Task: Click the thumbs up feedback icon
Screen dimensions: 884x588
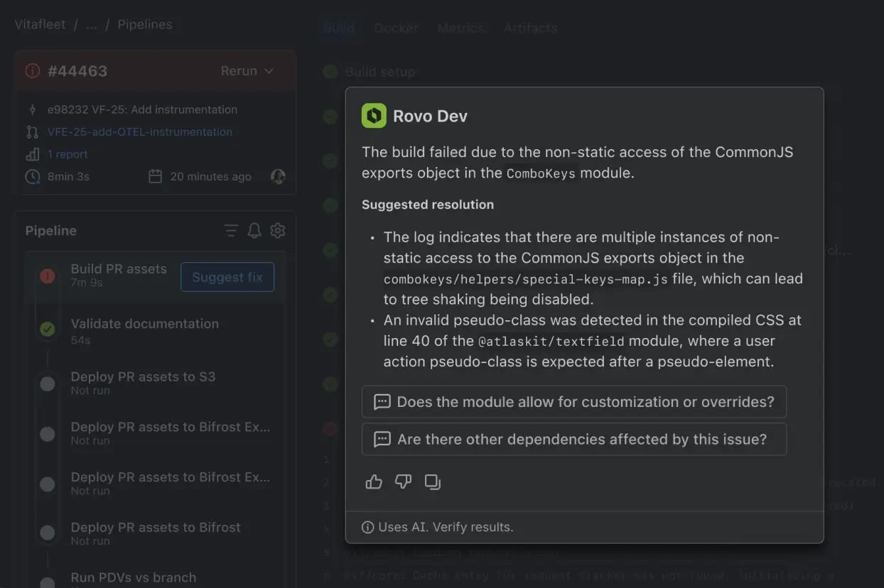Action: click(374, 482)
